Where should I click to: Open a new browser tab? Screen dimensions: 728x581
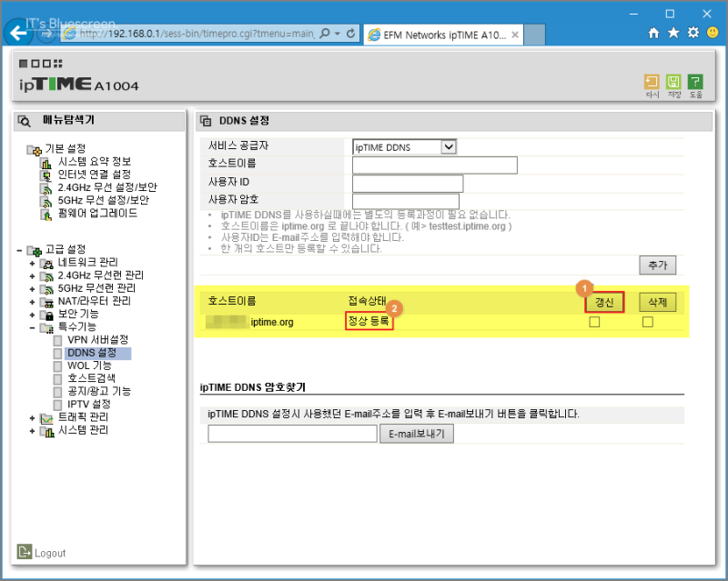pos(534,35)
